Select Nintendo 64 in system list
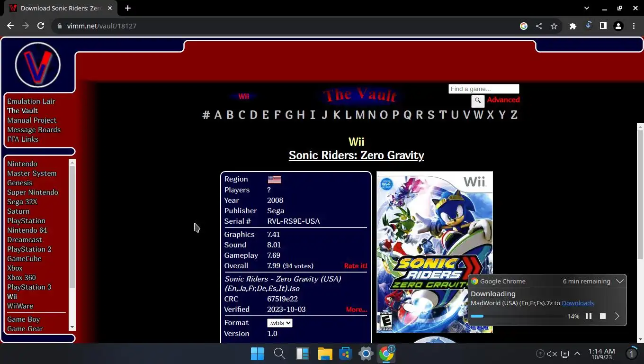This screenshot has height=364, width=644. [27, 230]
